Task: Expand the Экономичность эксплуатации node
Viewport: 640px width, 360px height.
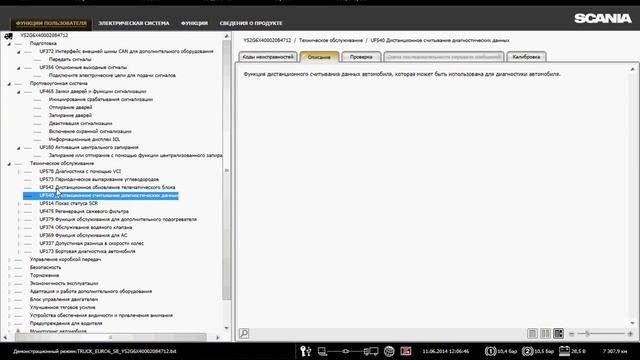Action: click(9, 284)
